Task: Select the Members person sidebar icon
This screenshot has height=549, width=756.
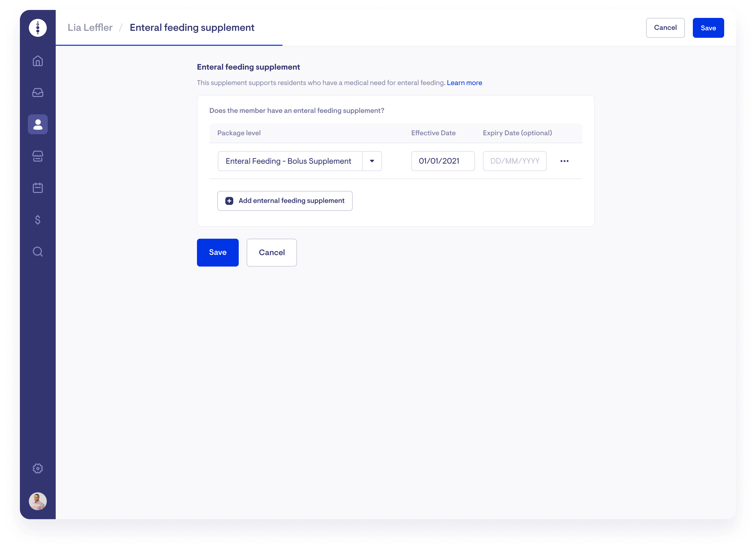Action: 38,124
